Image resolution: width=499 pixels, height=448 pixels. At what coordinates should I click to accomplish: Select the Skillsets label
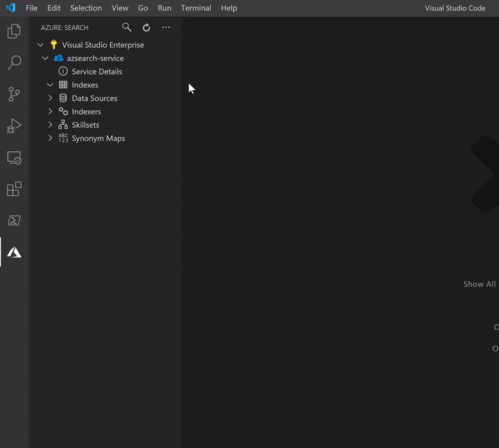(x=85, y=125)
